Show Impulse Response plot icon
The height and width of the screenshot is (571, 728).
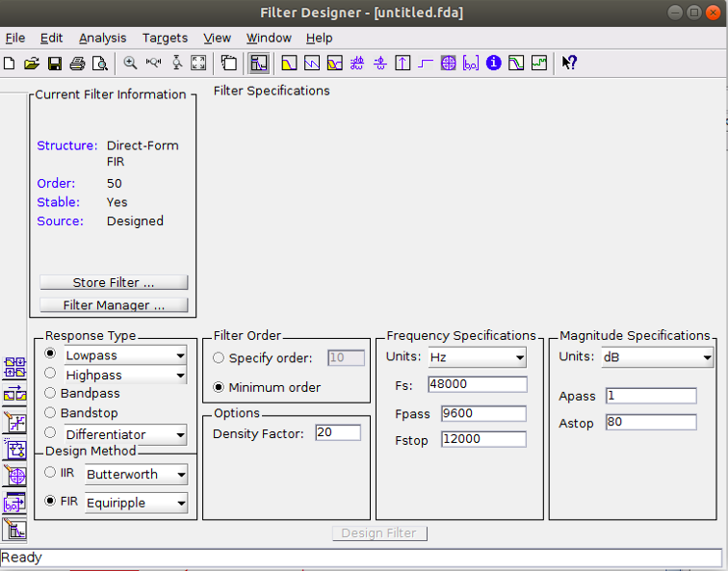coord(403,64)
